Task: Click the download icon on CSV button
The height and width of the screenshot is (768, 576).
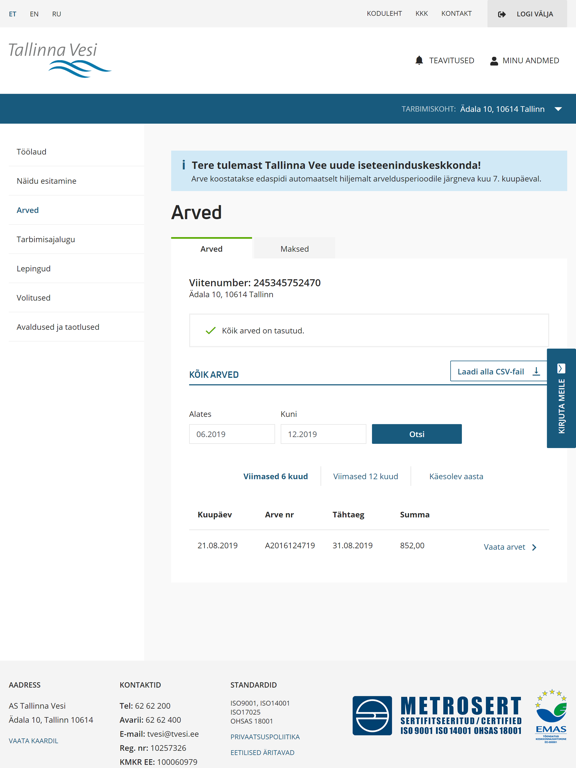Action: pyautogui.click(x=536, y=371)
